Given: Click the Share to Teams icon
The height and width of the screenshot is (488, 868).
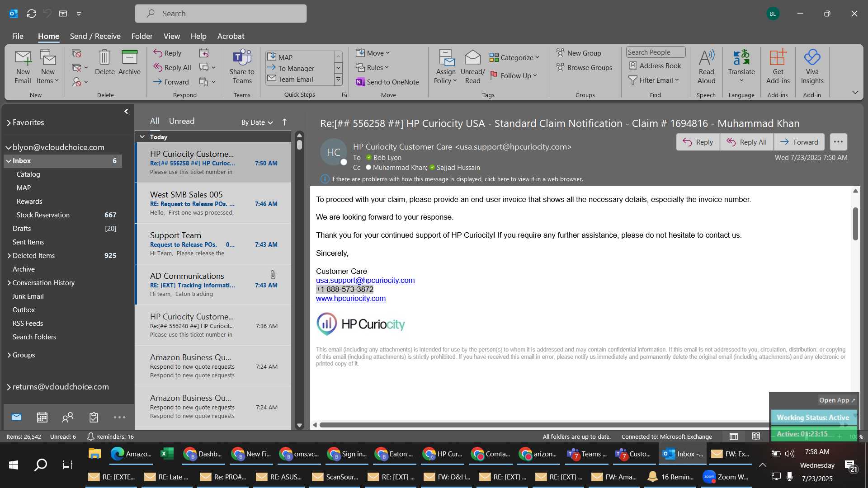Looking at the screenshot, I should (x=242, y=67).
